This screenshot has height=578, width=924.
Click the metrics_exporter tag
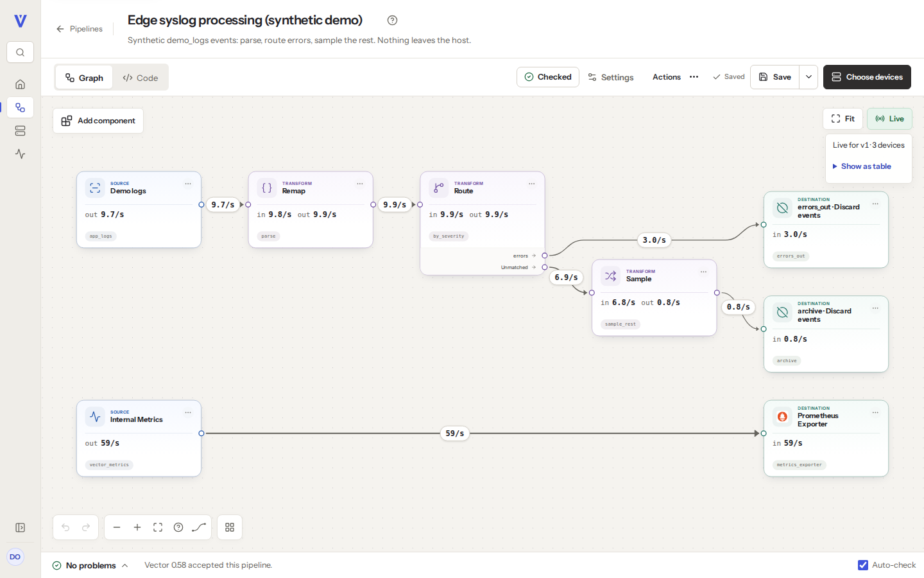[799, 465]
